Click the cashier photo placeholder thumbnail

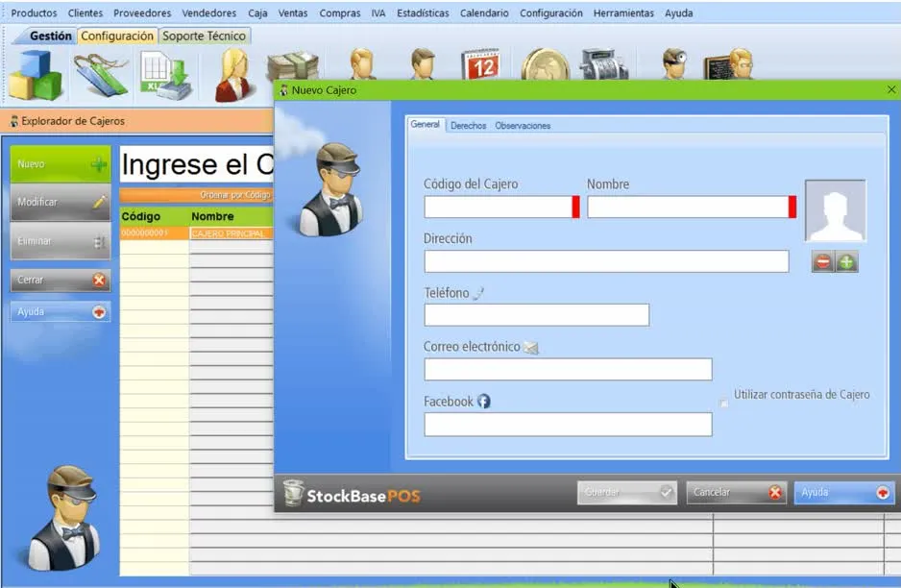(x=835, y=210)
